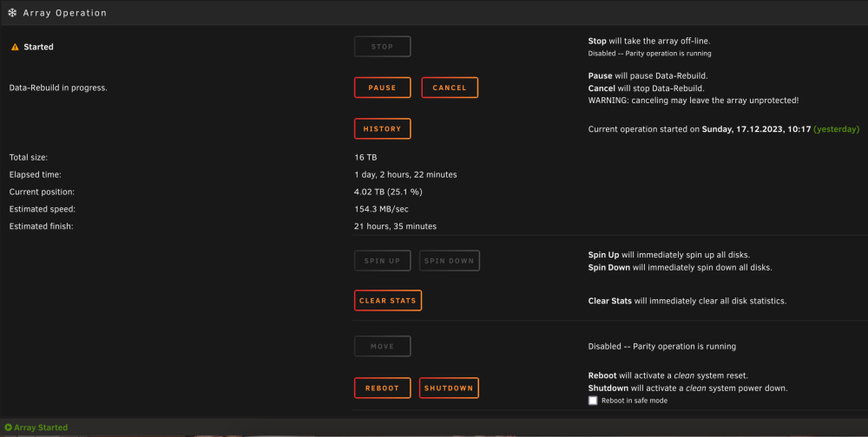This screenshot has width=868, height=437.
Task: Pause the Data-Rebuild
Action: coord(383,88)
